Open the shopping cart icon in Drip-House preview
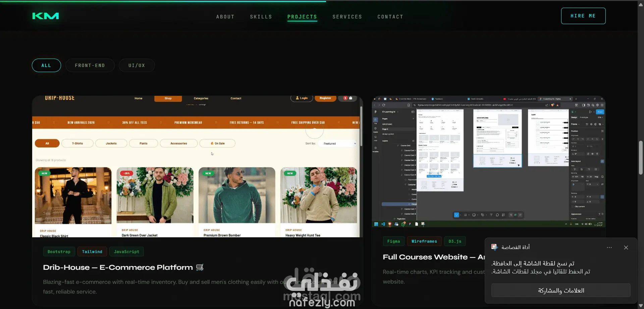The height and width of the screenshot is (309, 644). click(351, 98)
